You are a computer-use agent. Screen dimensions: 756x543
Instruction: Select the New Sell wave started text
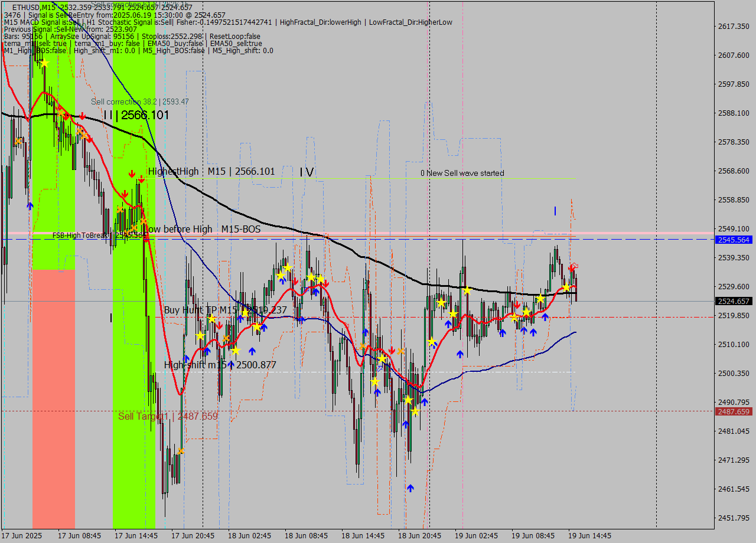[462, 173]
